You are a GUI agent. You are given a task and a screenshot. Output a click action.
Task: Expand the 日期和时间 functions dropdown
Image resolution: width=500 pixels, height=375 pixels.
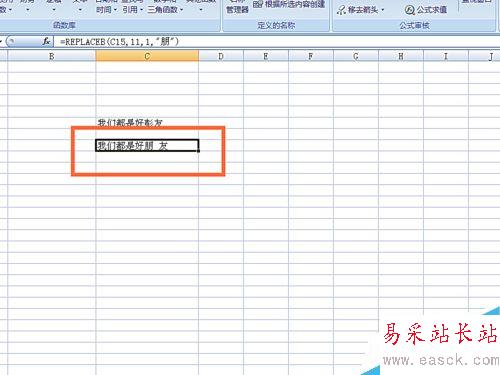click(x=106, y=7)
